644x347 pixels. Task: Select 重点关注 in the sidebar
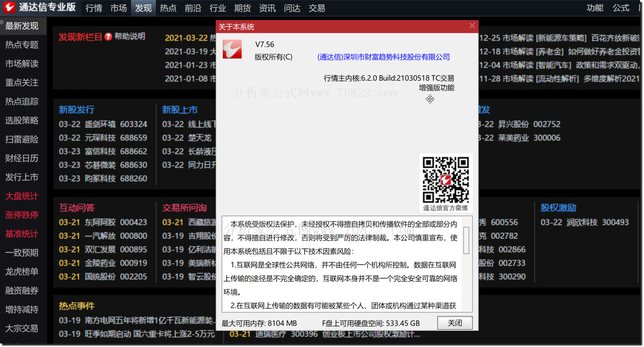pyautogui.click(x=22, y=83)
